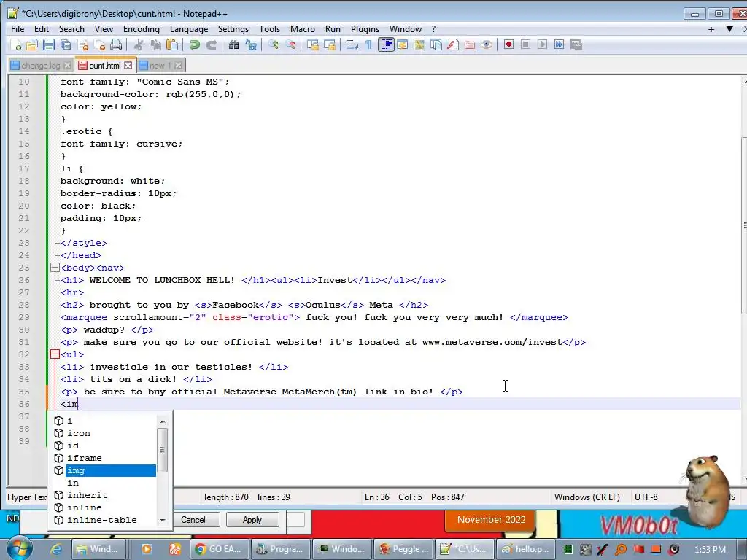Click "Ln : 36" in status bar
This screenshot has width=747, height=560.
coord(377,497)
